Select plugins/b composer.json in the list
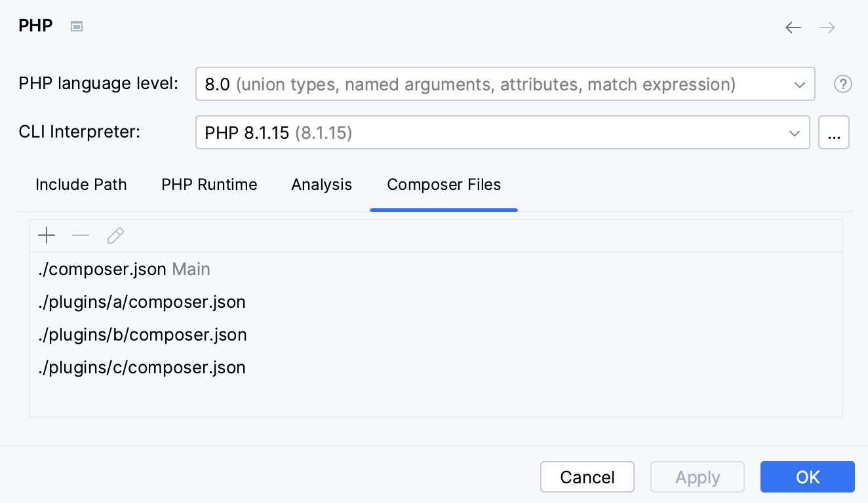The width and height of the screenshot is (868, 503). 143,335
